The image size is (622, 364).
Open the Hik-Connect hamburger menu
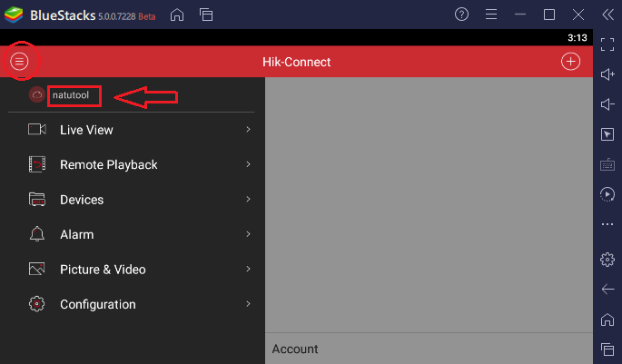tap(19, 62)
